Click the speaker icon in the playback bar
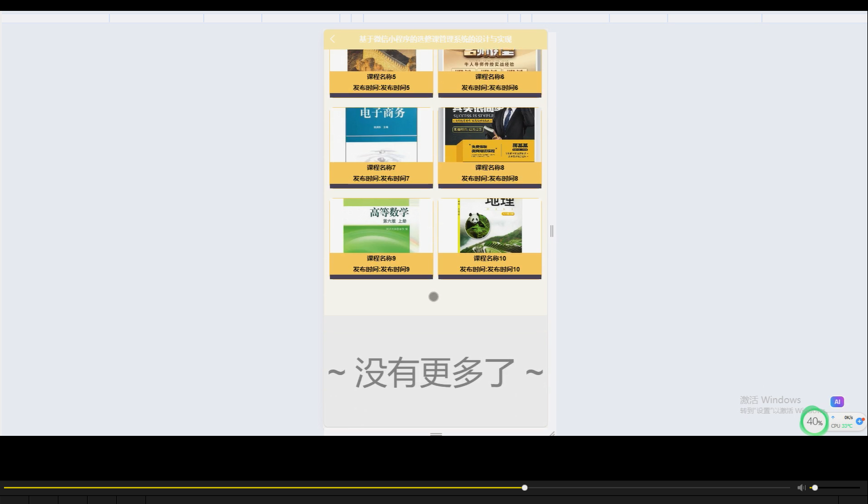 point(802,487)
